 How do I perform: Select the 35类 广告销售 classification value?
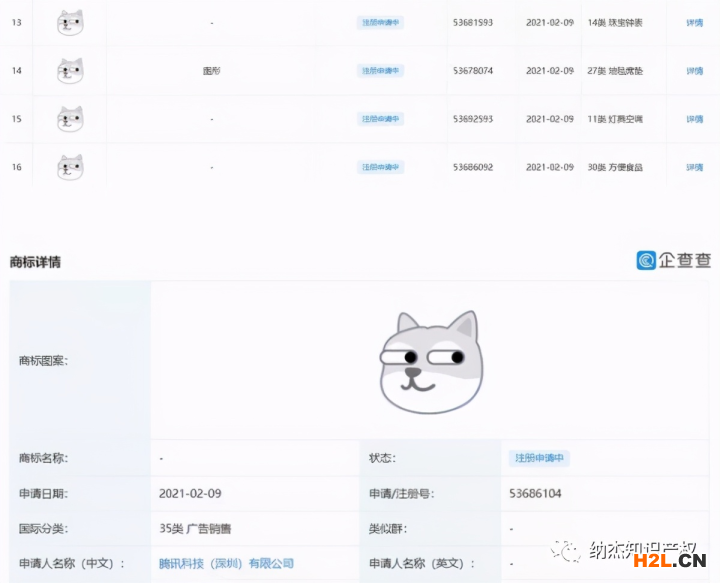click(195, 528)
